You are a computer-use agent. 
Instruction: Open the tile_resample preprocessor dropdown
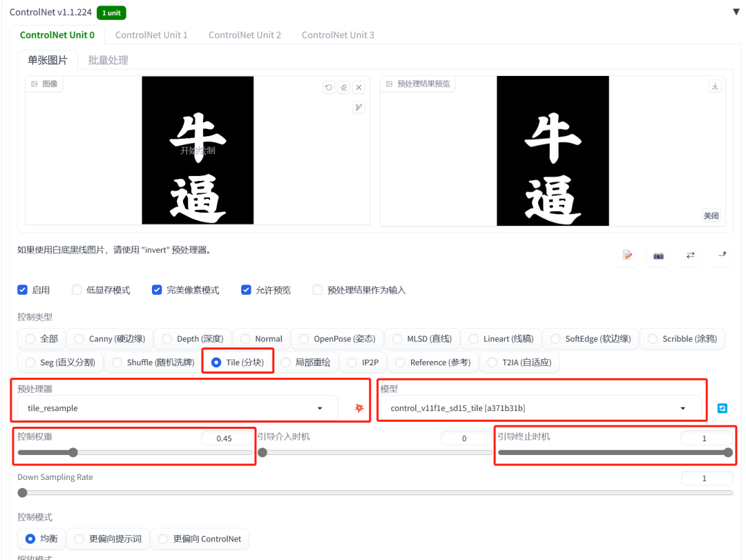click(x=177, y=408)
